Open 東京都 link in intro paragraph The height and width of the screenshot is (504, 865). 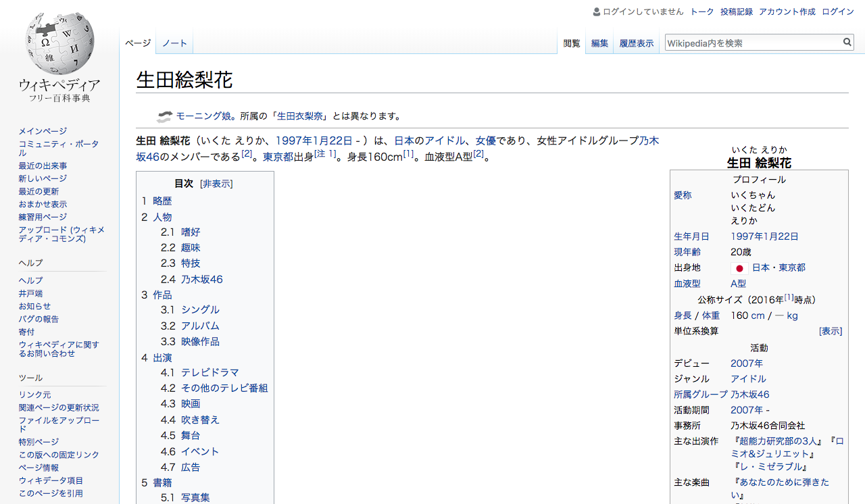(x=278, y=157)
